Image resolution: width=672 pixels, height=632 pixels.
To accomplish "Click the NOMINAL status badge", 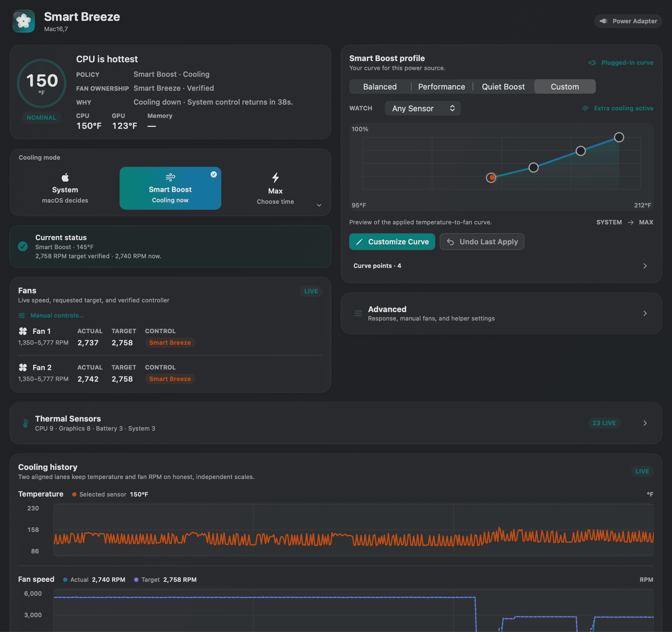I will click(x=42, y=117).
